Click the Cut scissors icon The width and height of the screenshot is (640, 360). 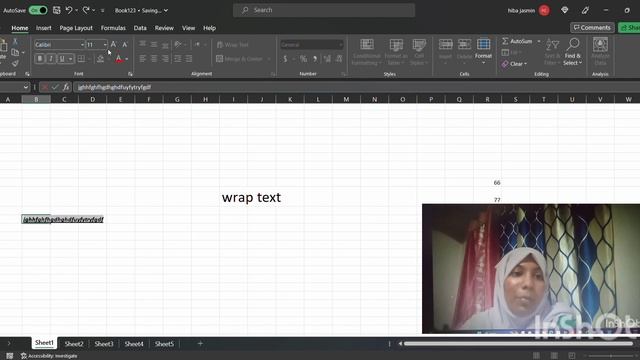(15, 42)
